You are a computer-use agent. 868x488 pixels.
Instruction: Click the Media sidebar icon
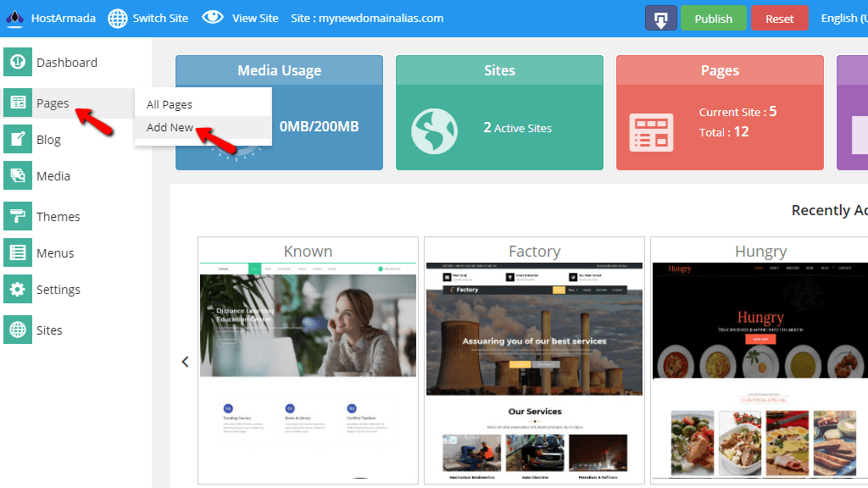click(x=18, y=175)
